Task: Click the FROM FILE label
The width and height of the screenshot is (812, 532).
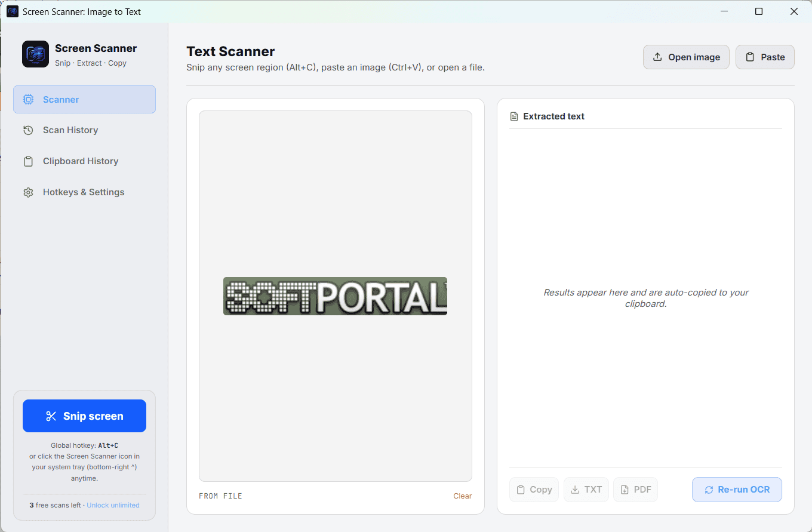Action: pyautogui.click(x=220, y=496)
